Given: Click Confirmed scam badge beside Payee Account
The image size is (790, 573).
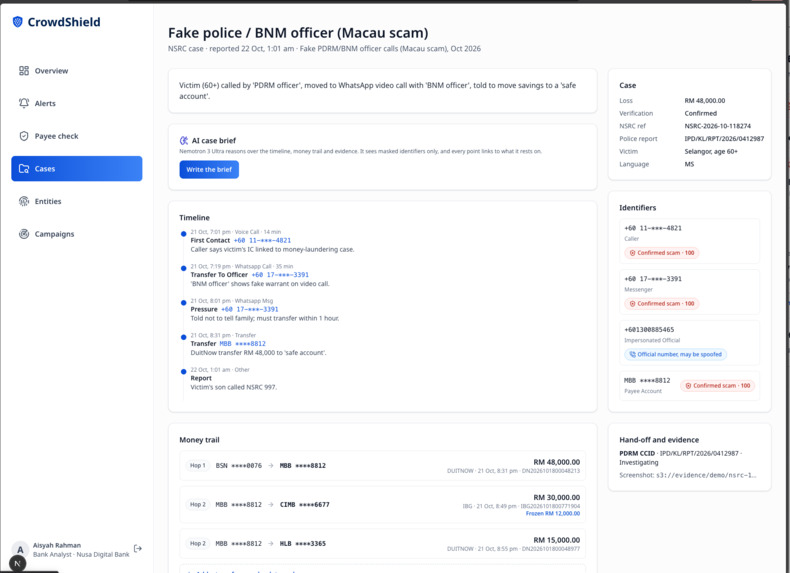Looking at the screenshot, I should [x=717, y=386].
